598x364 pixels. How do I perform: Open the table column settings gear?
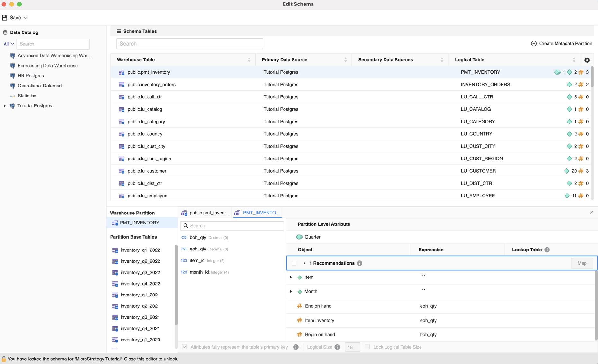point(587,60)
